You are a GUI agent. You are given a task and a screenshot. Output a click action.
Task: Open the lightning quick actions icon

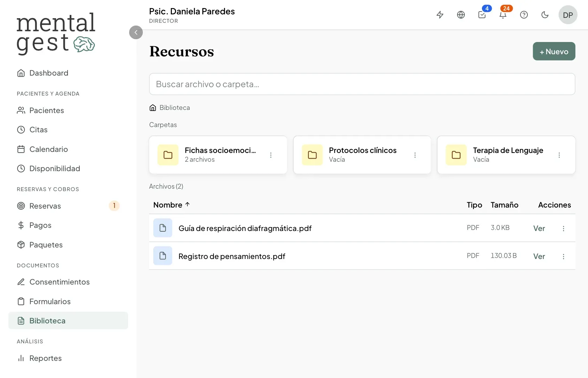(x=440, y=15)
